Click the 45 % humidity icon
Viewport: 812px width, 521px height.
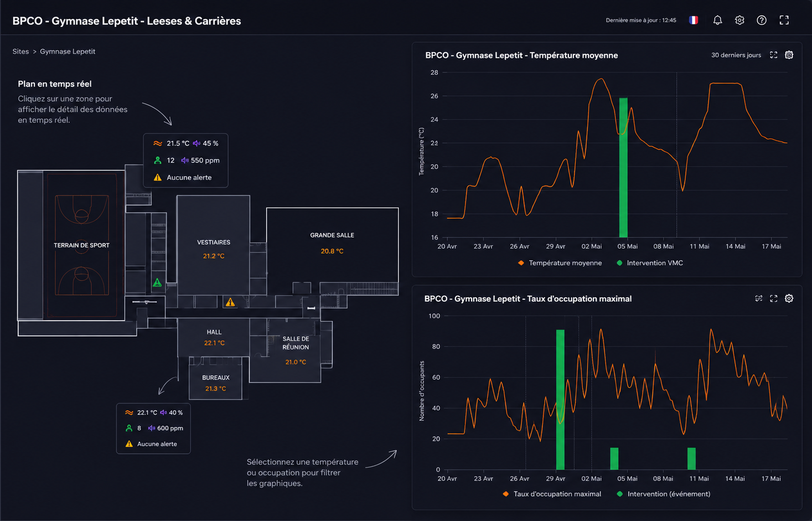196,143
